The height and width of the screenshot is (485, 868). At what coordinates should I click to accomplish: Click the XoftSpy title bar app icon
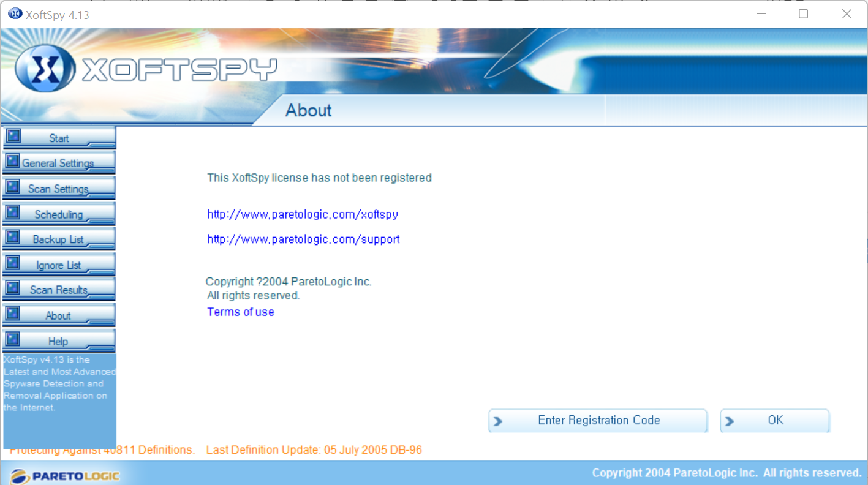coord(15,13)
